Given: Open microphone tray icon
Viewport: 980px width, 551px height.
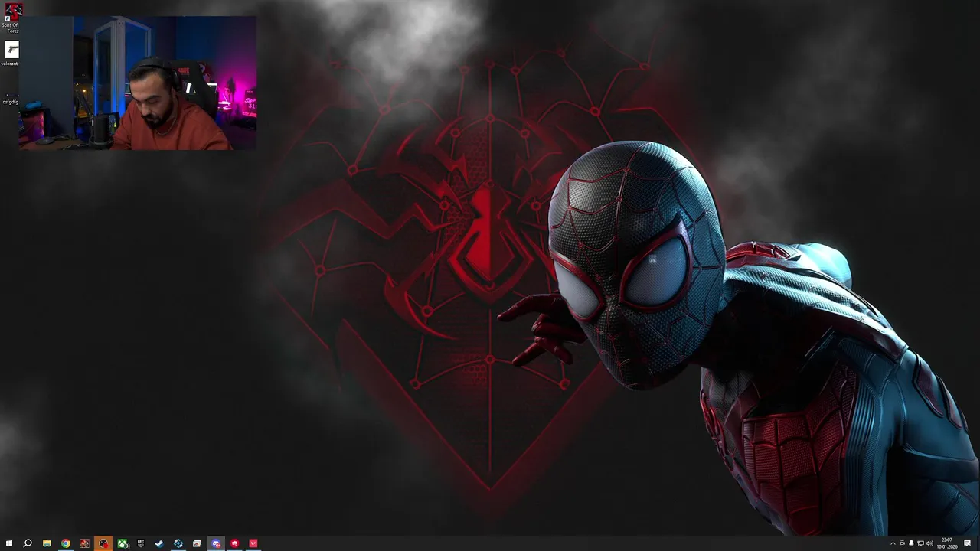Looking at the screenshot, I should [911, 543].
